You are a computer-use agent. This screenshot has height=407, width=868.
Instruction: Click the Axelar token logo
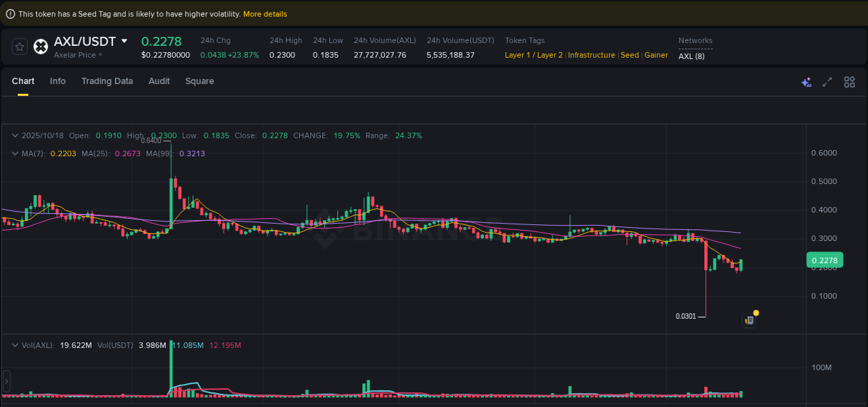(40, 47)
